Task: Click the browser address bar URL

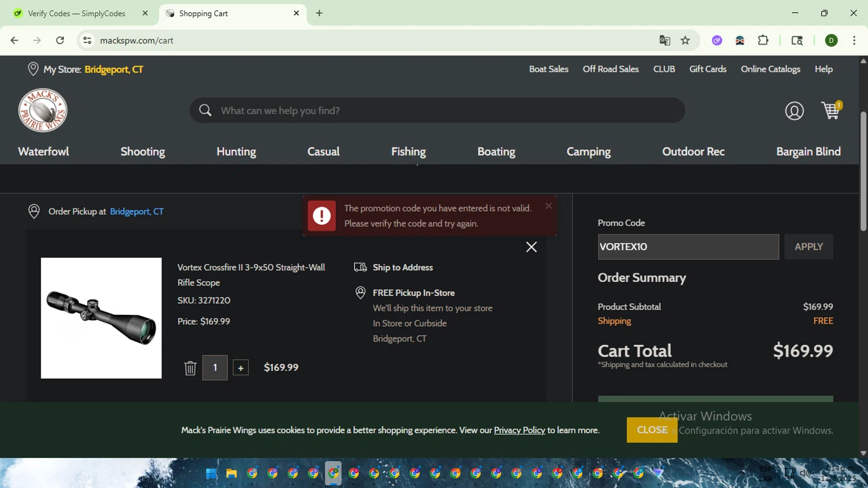Action: point(137,41)
